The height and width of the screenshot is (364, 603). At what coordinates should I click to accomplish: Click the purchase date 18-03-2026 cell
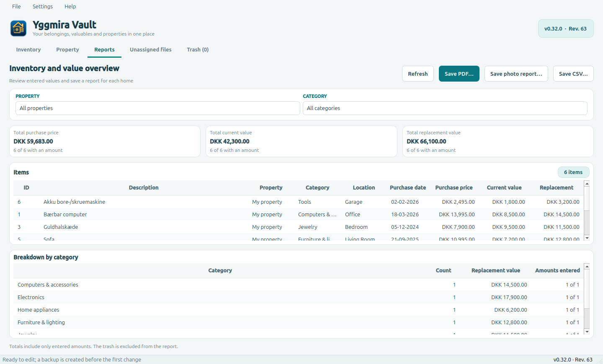point(405,215)
